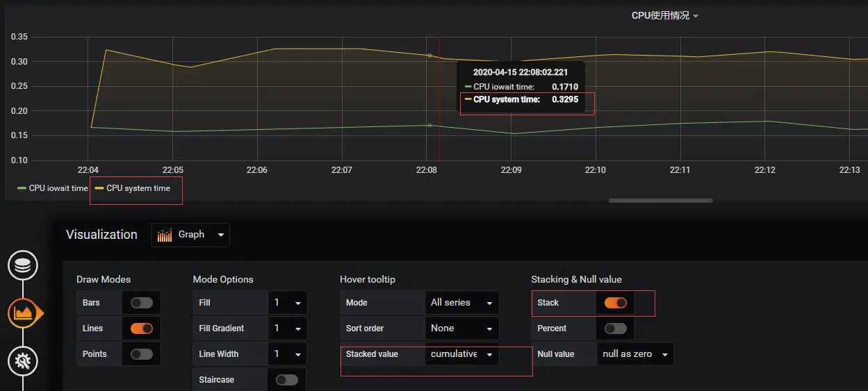Viewport: 868px width, 391px height.
Task: Toggle the Staircase mode switch
Action: click(x=287, y=380)
